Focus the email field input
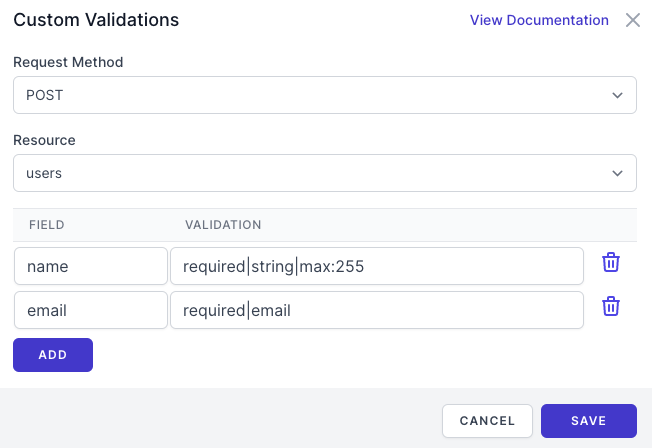This screenshot has height=448, width=652. [x=91, y=310]
